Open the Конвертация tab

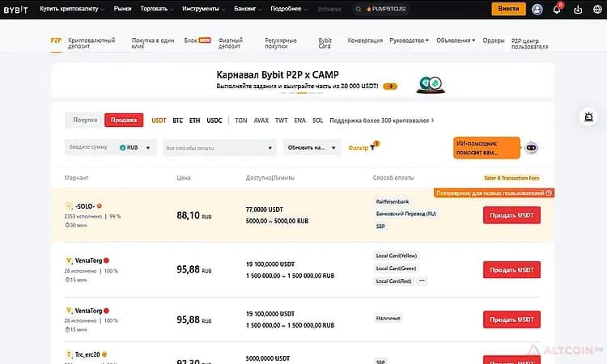tap(365, 40)
